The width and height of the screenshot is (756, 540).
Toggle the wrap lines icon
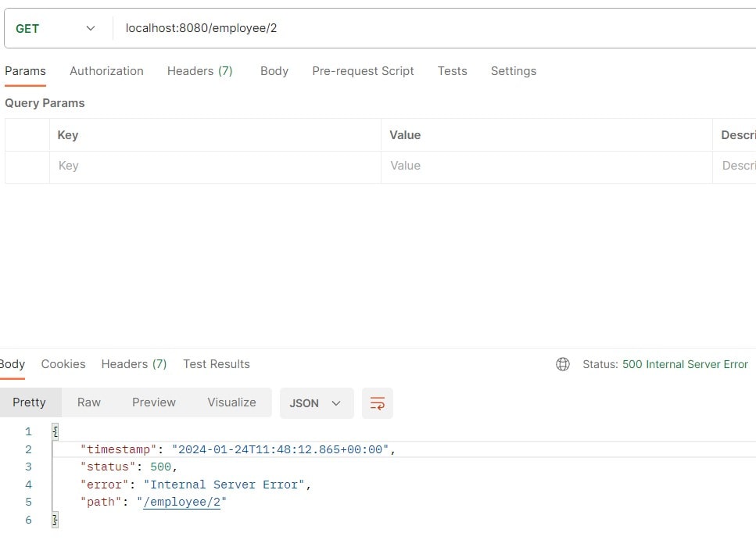point(378,403)
